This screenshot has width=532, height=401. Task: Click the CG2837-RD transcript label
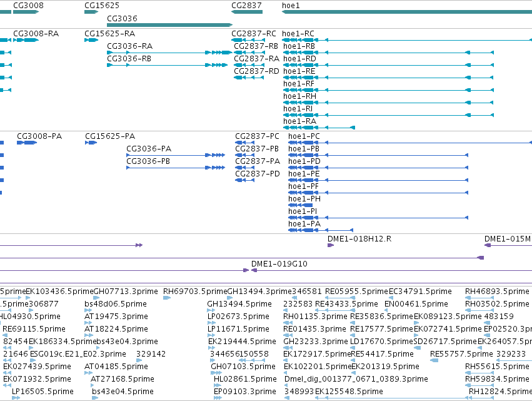256,71
